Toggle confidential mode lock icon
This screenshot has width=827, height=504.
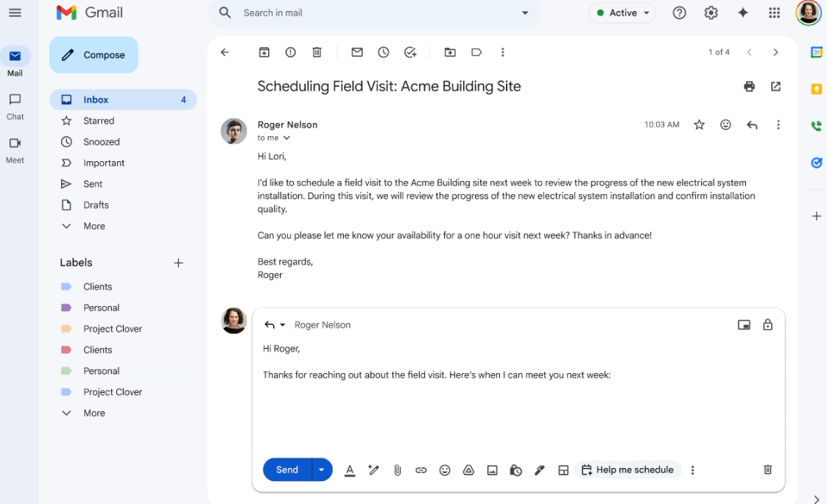767,325
